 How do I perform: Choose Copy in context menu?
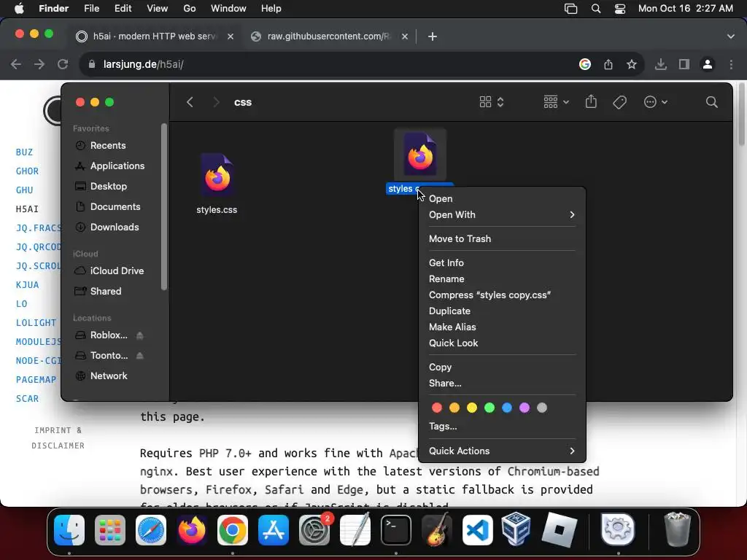tap(502, 367)
